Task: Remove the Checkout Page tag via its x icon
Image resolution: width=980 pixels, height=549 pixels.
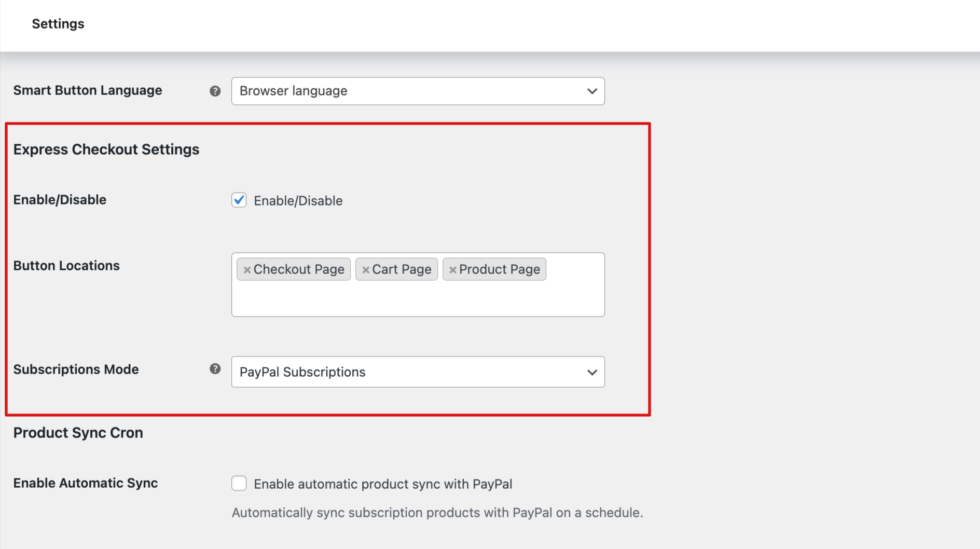Action: [249, 269]
